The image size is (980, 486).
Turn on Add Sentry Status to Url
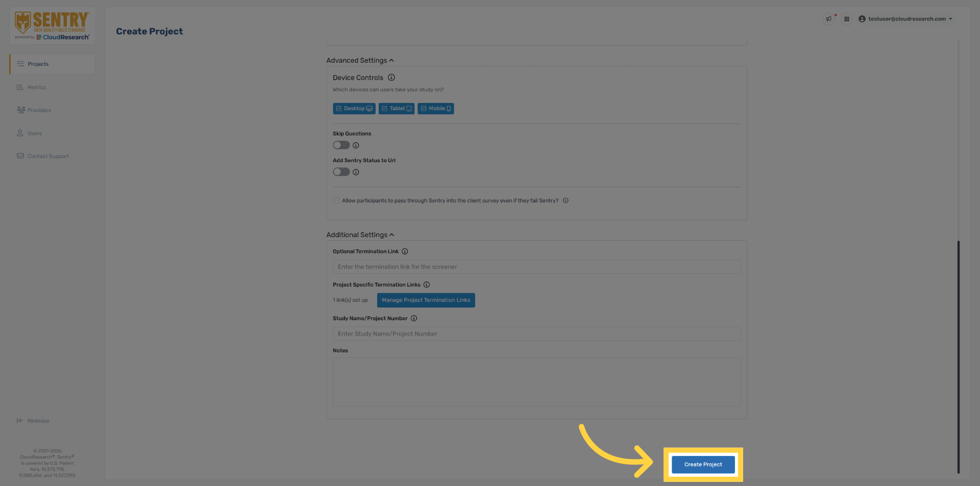341,172
